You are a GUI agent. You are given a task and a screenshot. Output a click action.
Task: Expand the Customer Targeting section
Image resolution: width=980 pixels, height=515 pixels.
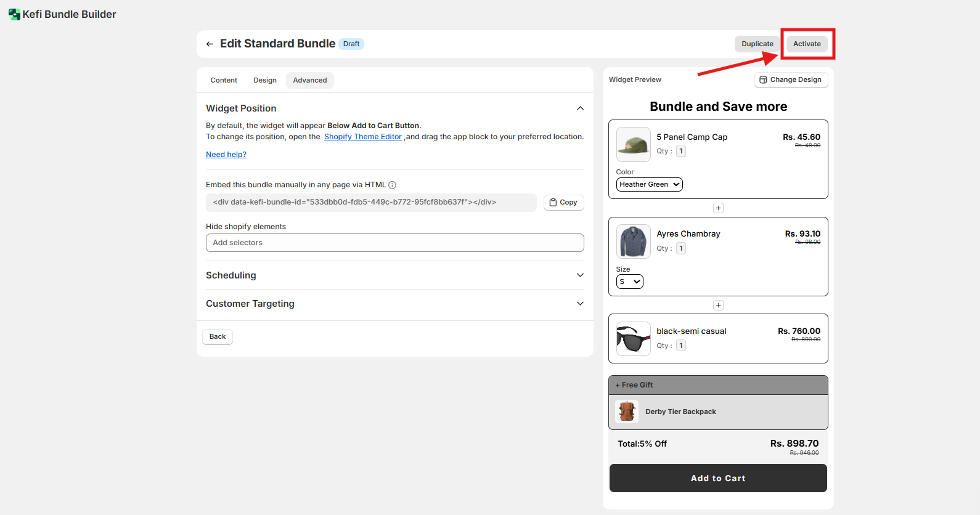click(579, 304)
